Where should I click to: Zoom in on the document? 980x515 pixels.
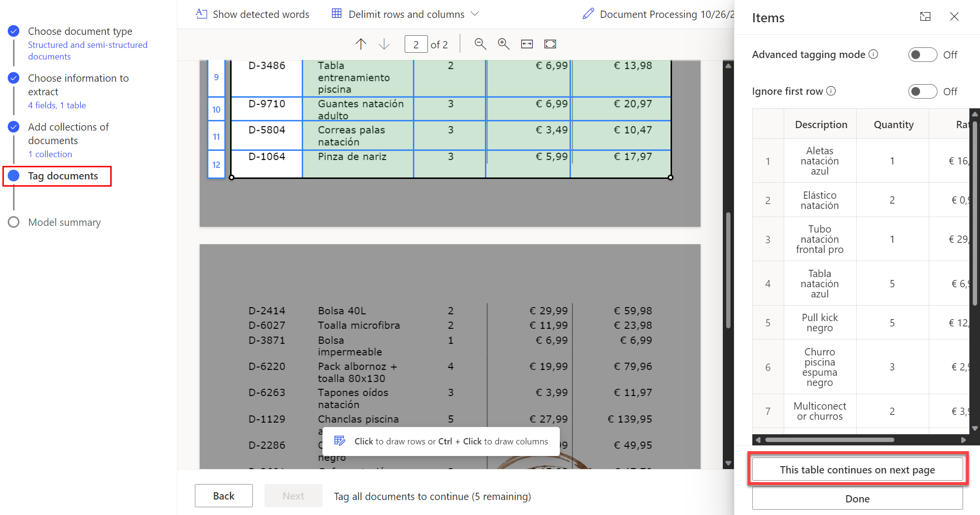[503, 44]
